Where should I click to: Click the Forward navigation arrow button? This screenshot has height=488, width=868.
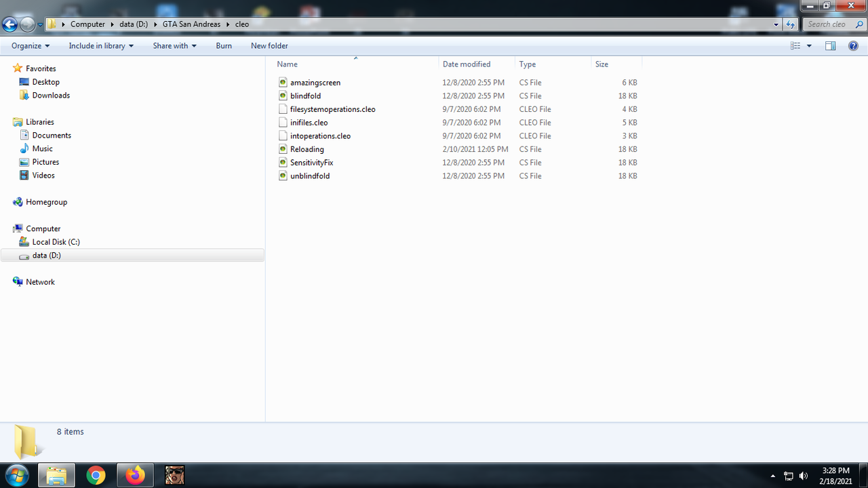point(28,24)
